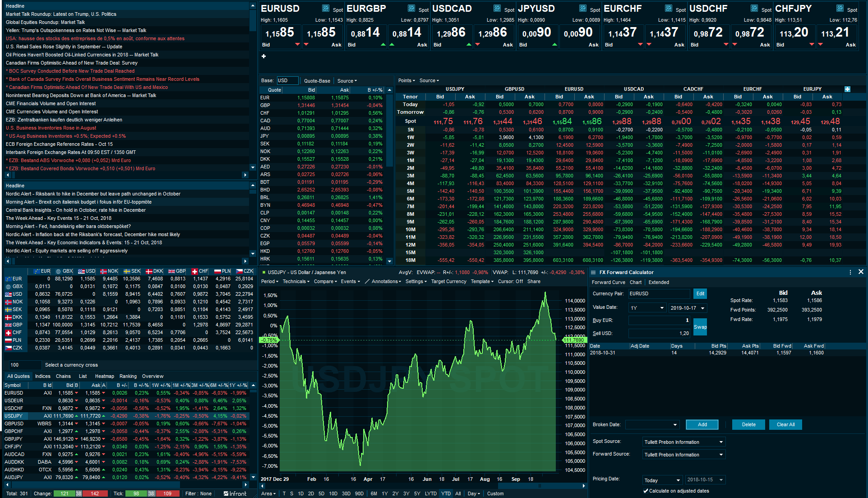
Task: Click the Buy EUR amount field
Action: coord(659,320)
